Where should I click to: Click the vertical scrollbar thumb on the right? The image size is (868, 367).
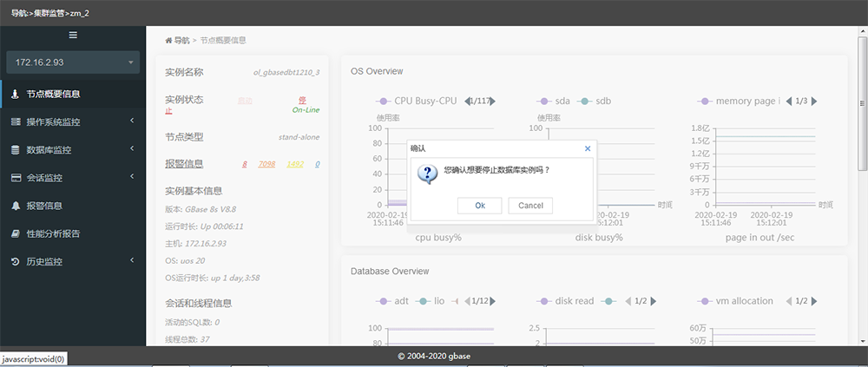(x=862, y=103)
